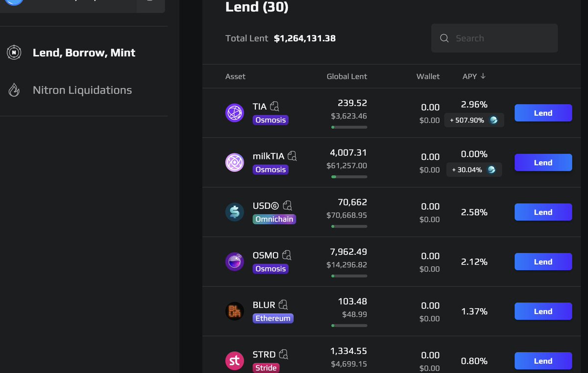Click STRD APY value 0.80%

click(x=474, y=361)
